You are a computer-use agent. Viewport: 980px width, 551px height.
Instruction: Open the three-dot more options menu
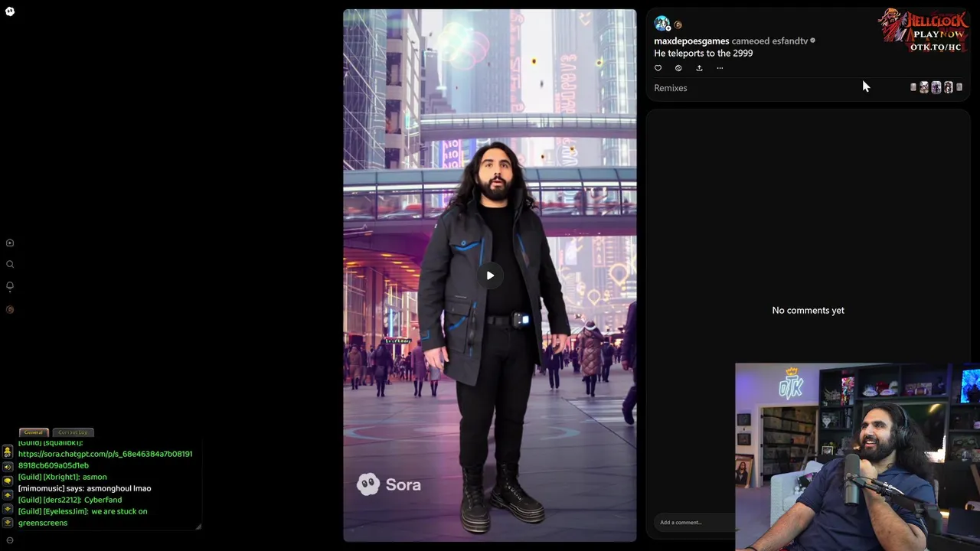[720, 68]
